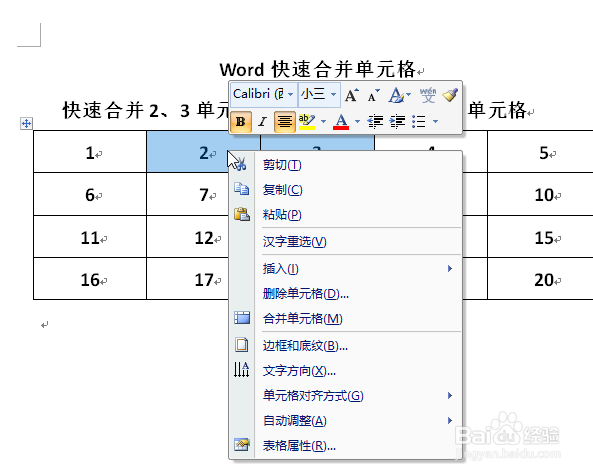Click table cell containing 11
Viewport: 593px width, 475px height.
coord(90,237)
